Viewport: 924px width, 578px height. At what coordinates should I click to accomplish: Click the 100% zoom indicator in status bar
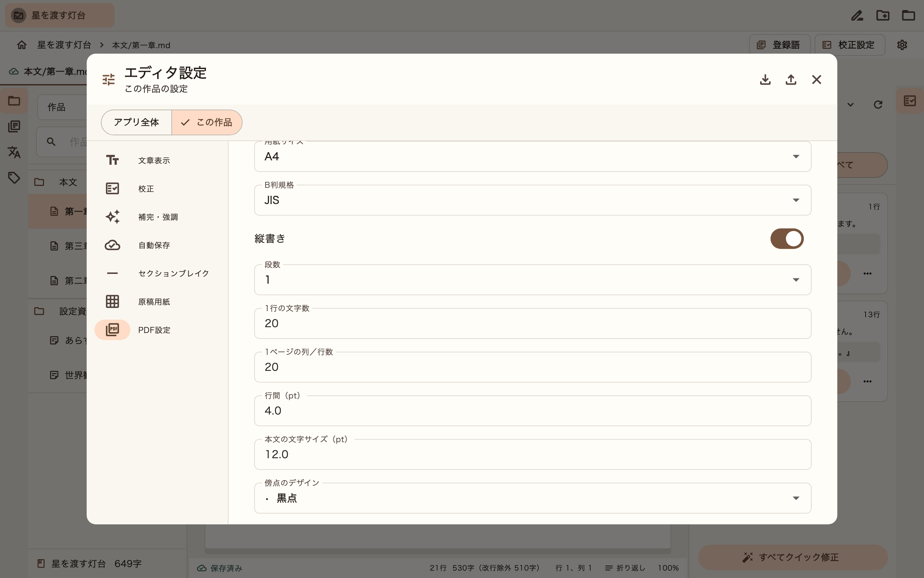click(668, 568)
